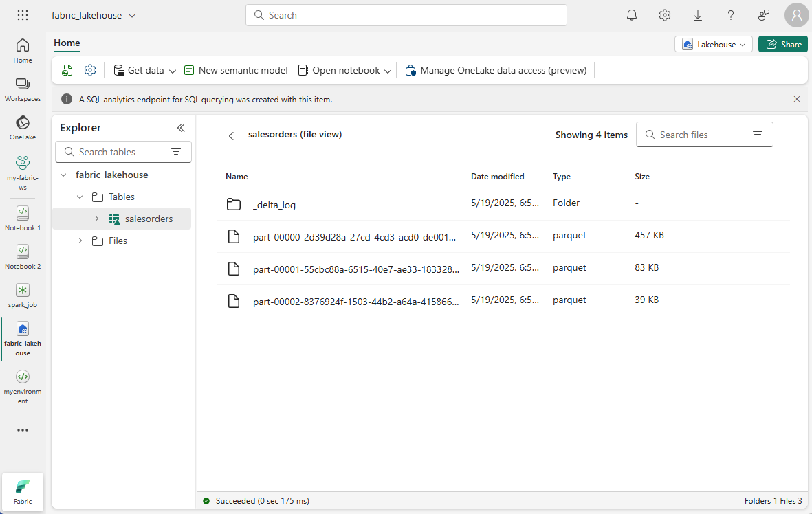Open myenvironment in sidebar
This screenshot has height=514, width=812.
tap(22, 387)
